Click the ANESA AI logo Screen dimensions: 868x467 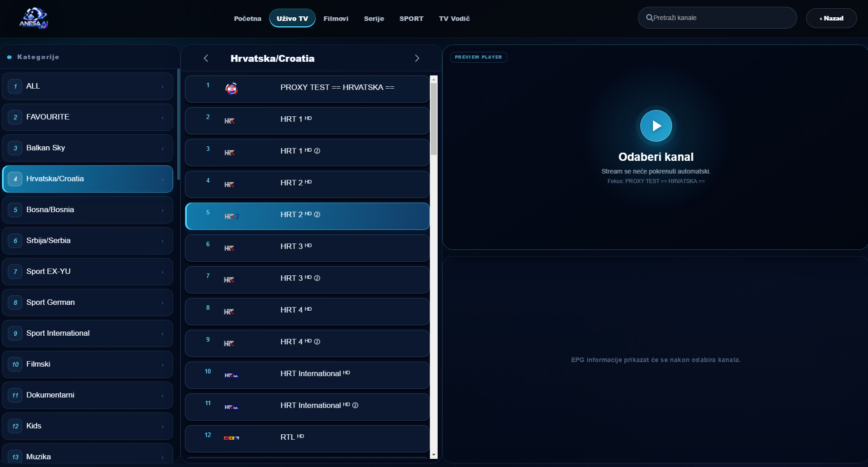pos(34,18)
